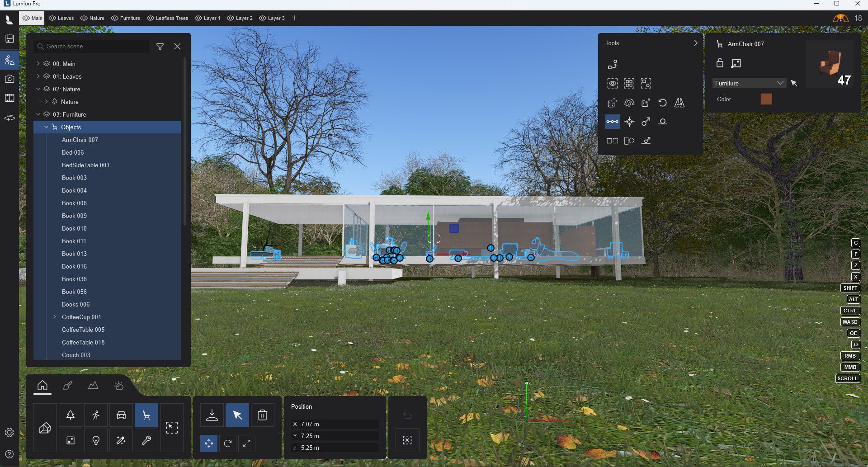Open the Lighting (bulb) category

tap(95, 440)
